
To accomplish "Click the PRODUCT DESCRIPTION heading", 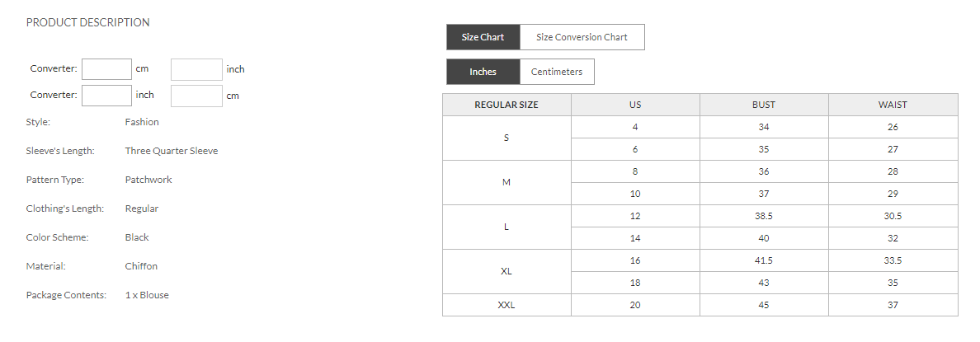I will coord(88,22).
